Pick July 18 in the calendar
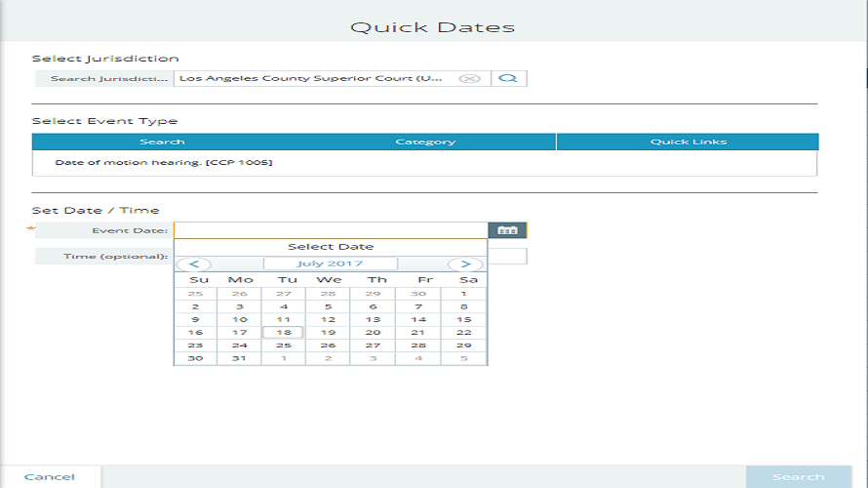 coord(284,332)
